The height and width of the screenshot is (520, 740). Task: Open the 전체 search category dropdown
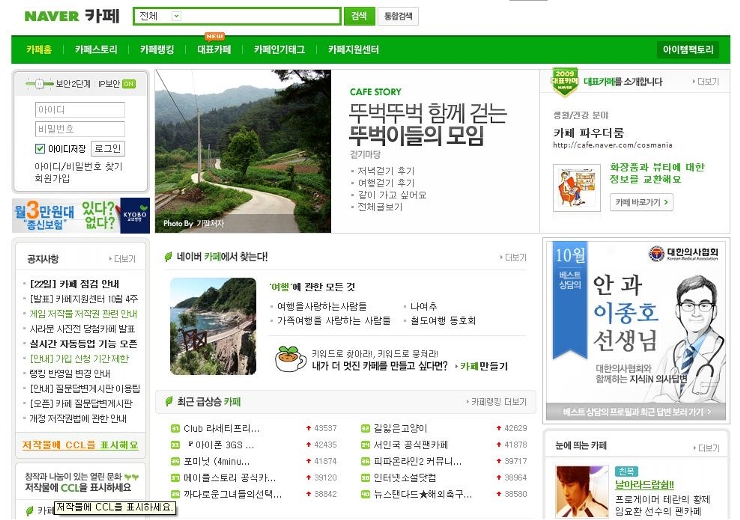[177, 16]
